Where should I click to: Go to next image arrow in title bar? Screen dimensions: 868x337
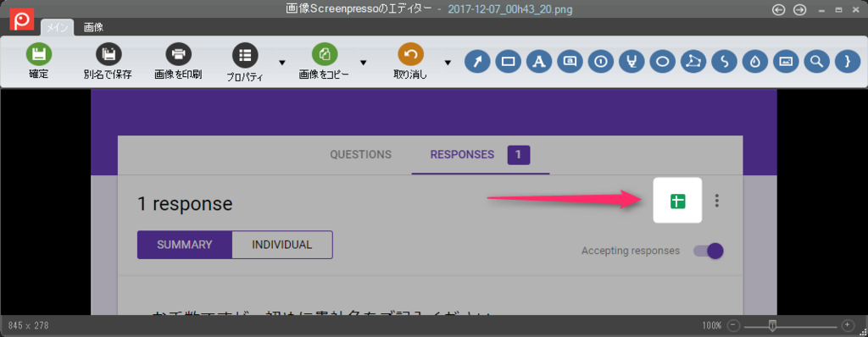[799, 10]
